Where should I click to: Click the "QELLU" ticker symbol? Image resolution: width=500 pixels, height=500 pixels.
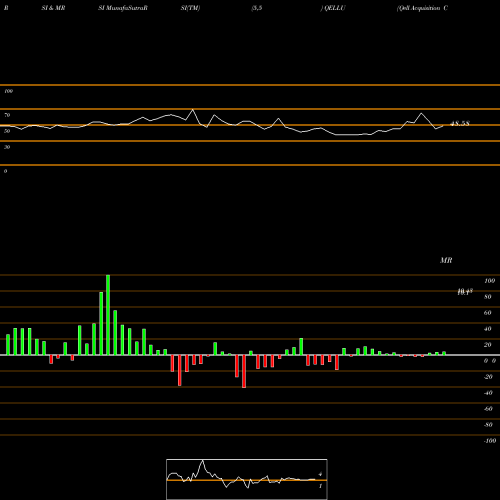[334, 8]
